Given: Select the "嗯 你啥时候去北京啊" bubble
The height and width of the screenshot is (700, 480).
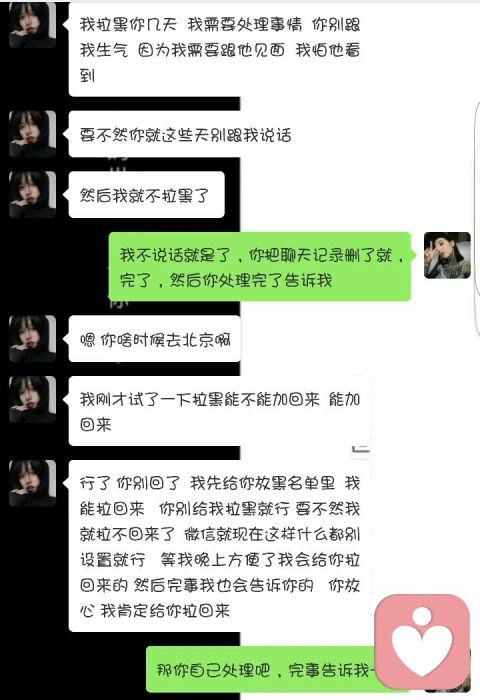Looking at the screenshot, I should pyautogui.click(x=152, y=339).
